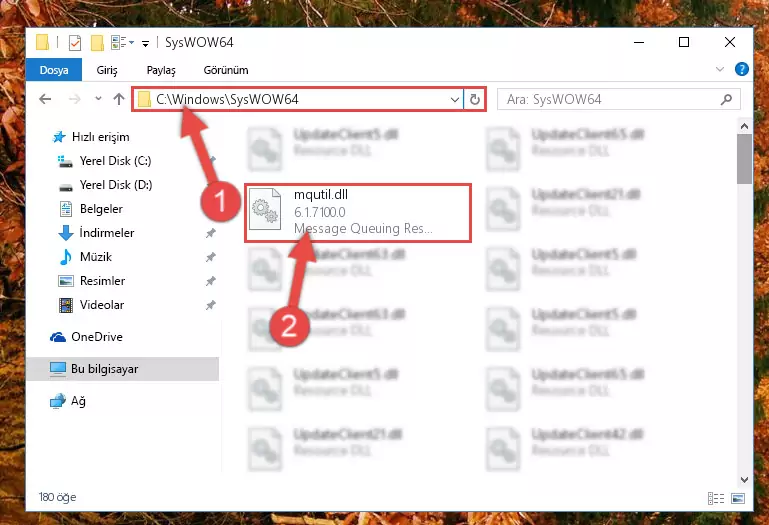Go forward with the Forward arrow
This screenshot has height=525, width=769.
pos(75,99)
